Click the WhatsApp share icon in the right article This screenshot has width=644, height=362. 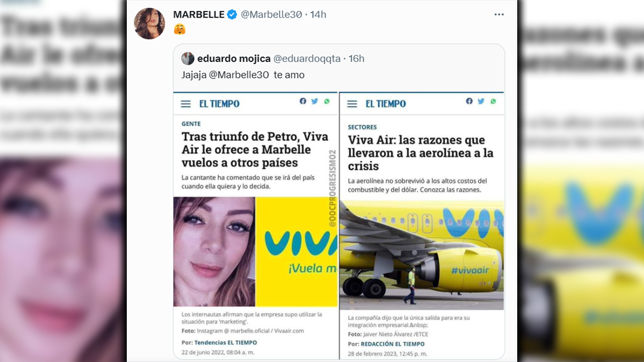coord(493,101)
